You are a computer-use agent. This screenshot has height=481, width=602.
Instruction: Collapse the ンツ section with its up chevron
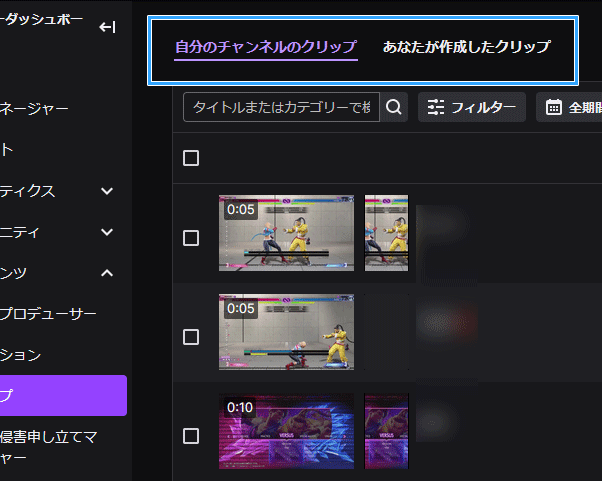107,273
